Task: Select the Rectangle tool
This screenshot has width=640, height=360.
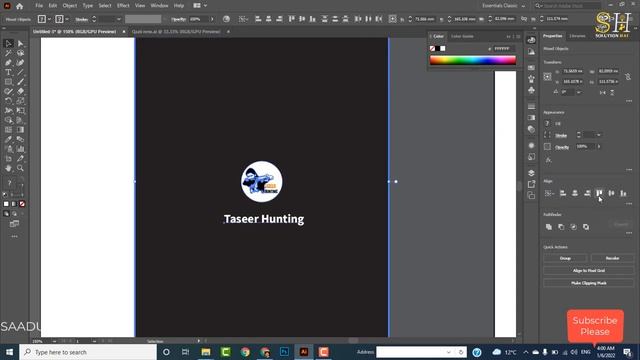Action: coord(9,82)
